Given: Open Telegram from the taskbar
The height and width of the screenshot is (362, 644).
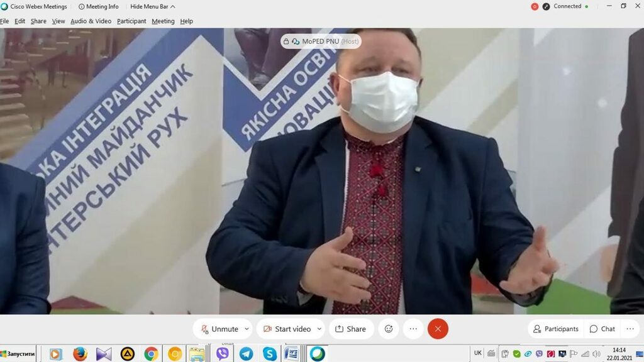Looking at the screenshot, I should pyautogui.click(x=246, y=354).
